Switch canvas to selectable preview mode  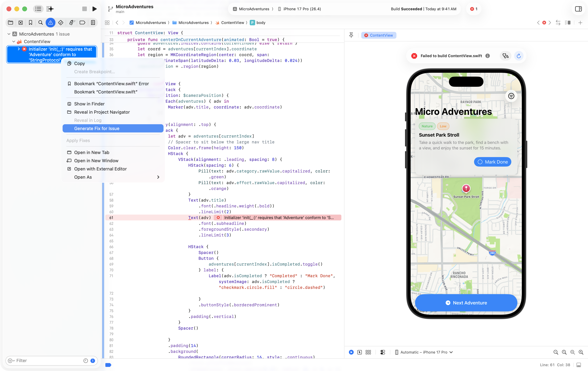point(360,352)
